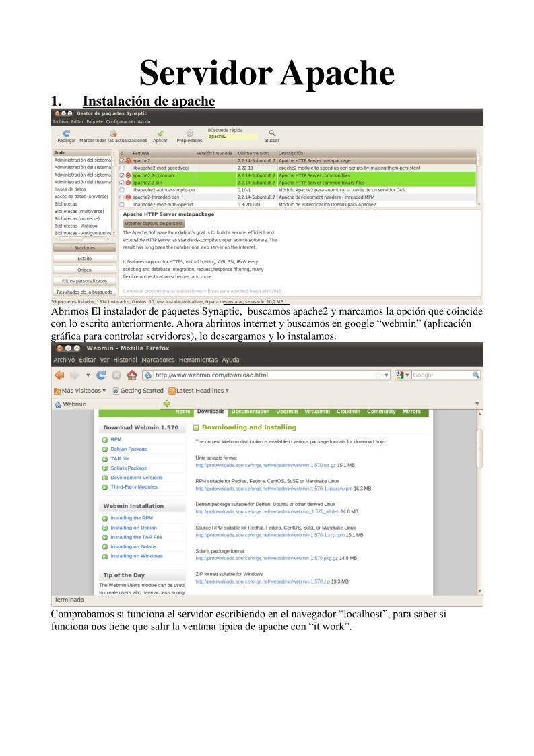The width and height of the screenshot is (534, 756).
Task: Click green bullet icon next to Debian Package
Action: click(105, 449)
